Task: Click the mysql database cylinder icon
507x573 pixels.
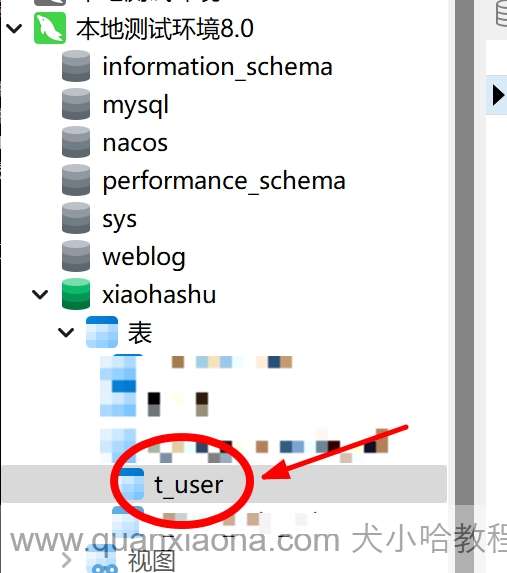Action: pyautogui.click(x=76, y=104)
